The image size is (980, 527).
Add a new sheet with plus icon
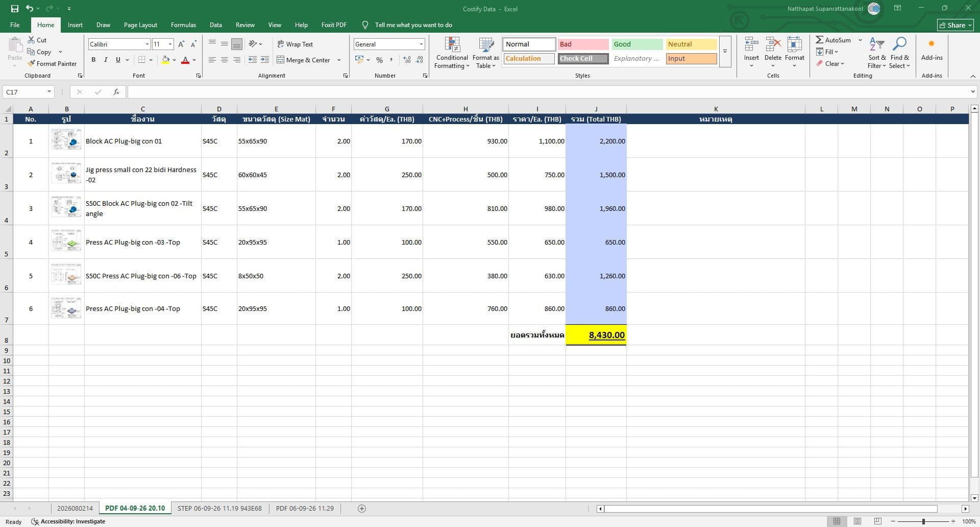pyautogui.click(x=362, y=508)
